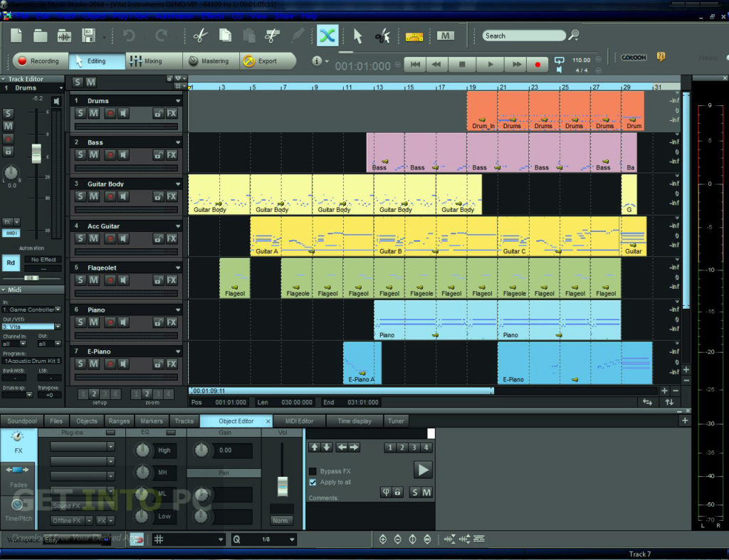Open the Offline FX dropdown
Viewport: 729px width, 560px height.
point(89,520)
